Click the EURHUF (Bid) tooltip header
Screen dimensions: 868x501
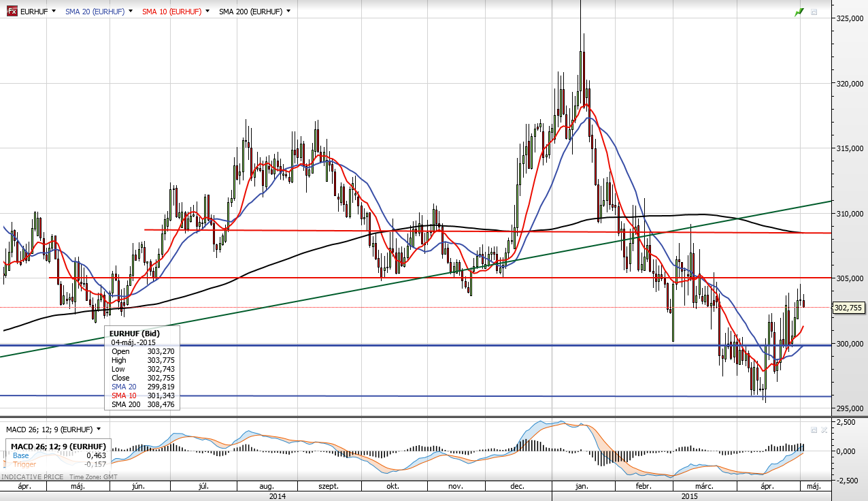pyautogui.click(x=135, y=334)
